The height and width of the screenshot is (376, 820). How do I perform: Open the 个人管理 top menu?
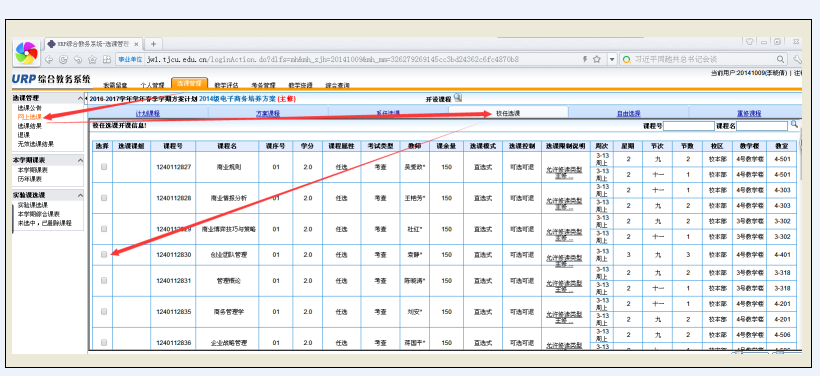pyautogui.click(x=152, y=84)
